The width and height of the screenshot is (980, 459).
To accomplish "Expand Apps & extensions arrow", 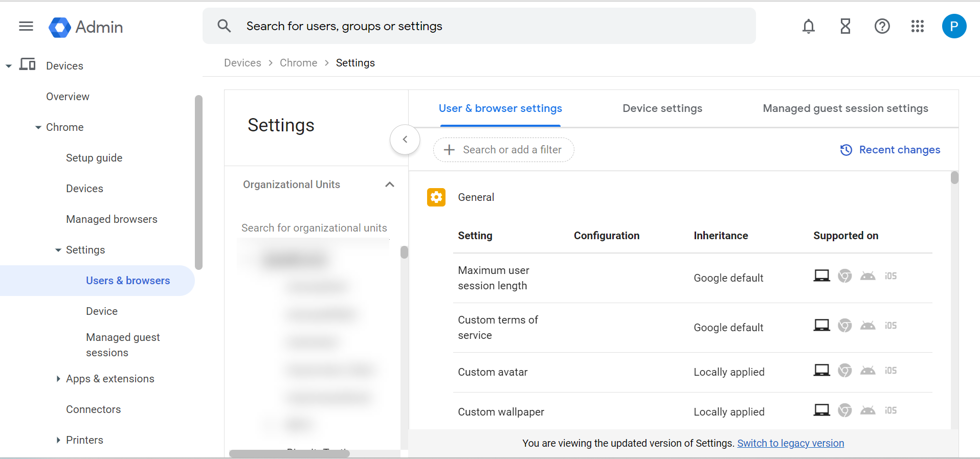I will point(58,379).
